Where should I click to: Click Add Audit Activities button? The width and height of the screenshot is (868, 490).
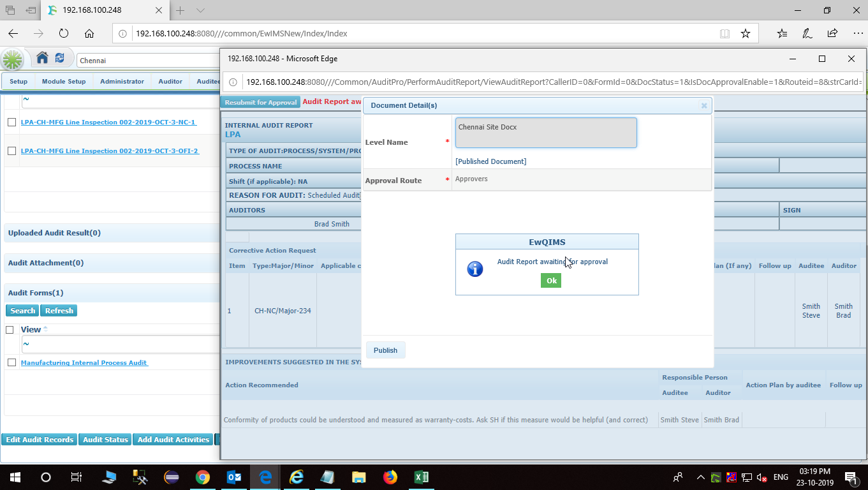point(173,440)
